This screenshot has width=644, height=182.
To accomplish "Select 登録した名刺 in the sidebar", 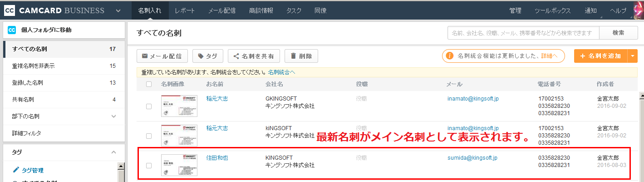I will point(64,83).
